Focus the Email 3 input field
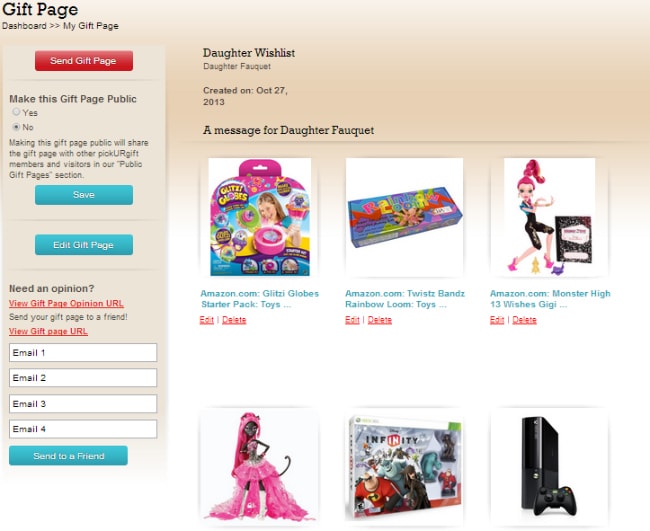 point(83,404)
